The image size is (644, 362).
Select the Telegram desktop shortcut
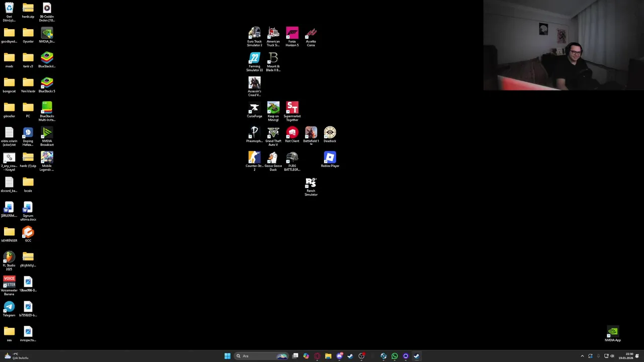9,309
